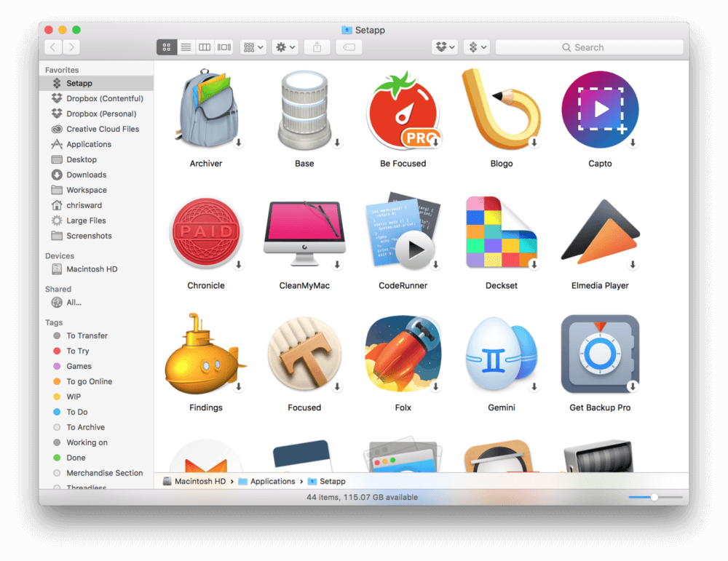728x561 pixels.
Task: Open the Setapp toolbar dropdown
Action: tap(477, 47)
